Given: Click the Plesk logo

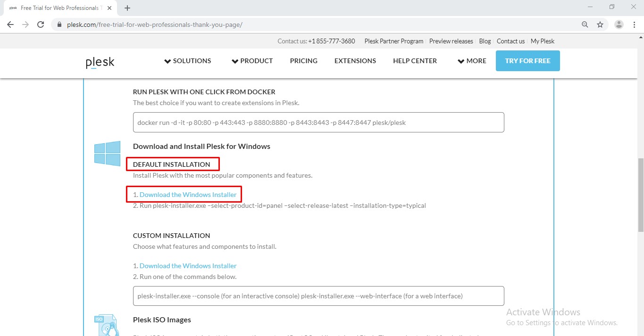Looking at the screenshot, I should coord(100,62).
